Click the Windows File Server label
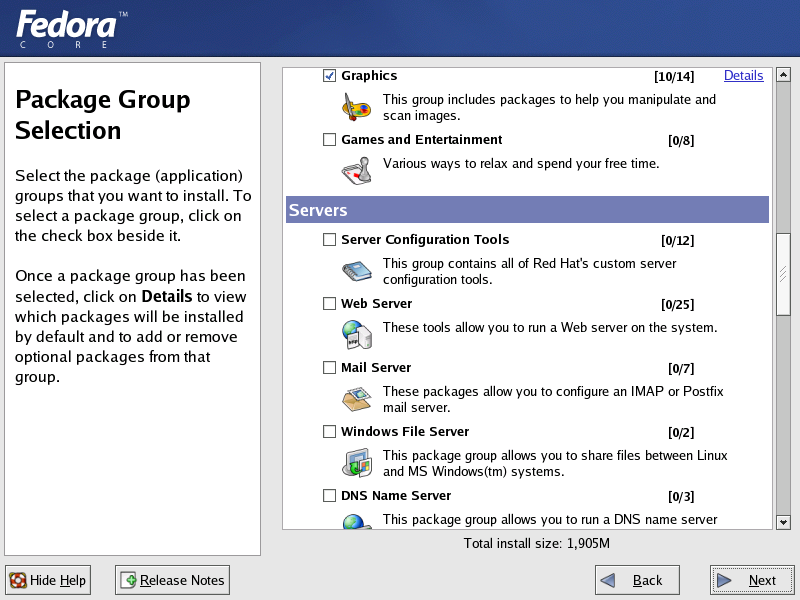800x600 pixels. click(405, 432)
